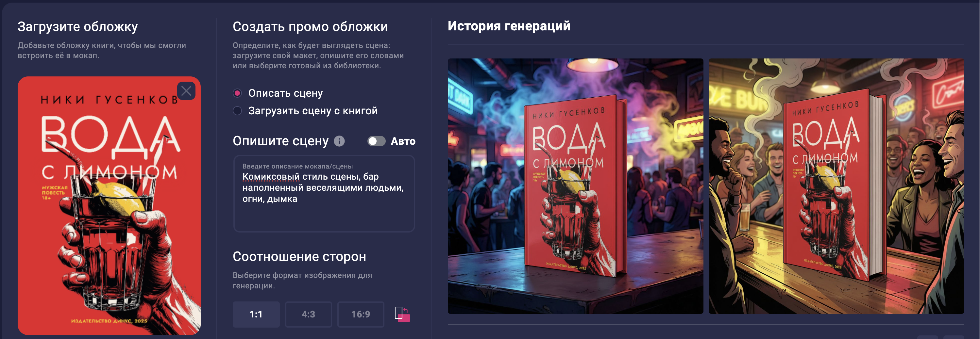Click the Соотношение сторон section title
This screenshot has width=980, height=339.
point(299,256)
